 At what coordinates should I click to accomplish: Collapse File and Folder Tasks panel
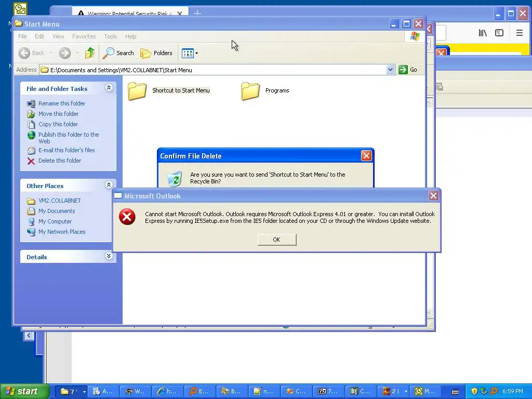click(109, 88)
